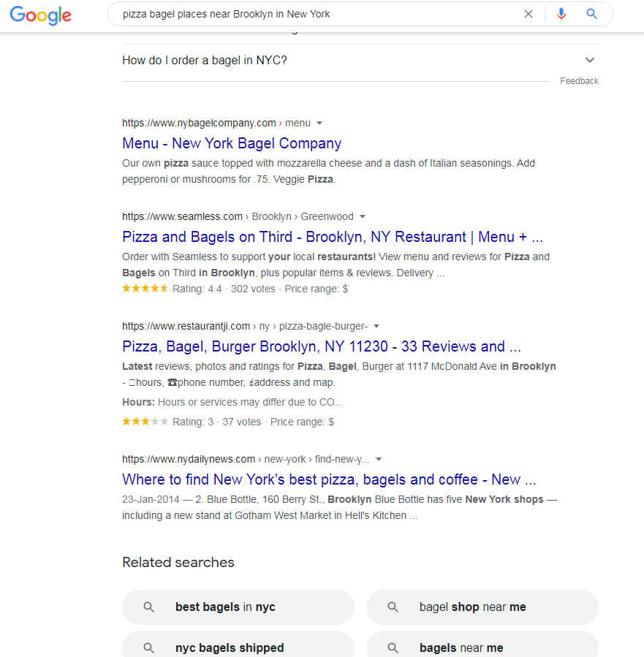This screenshot has height=657, width=644.
Task: Click magnifier icon beside bagel shop near me
Action: pyautogui.click(x=393, y=607)
